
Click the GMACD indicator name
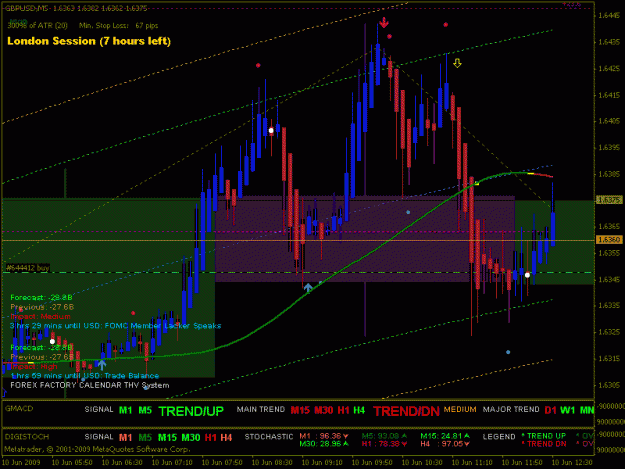19,409
